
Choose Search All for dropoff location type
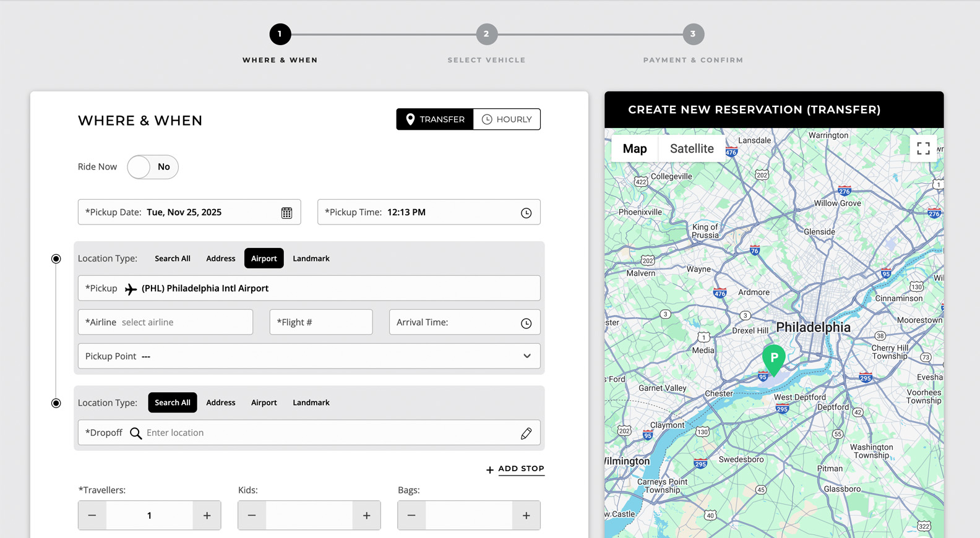pos(173,403)
